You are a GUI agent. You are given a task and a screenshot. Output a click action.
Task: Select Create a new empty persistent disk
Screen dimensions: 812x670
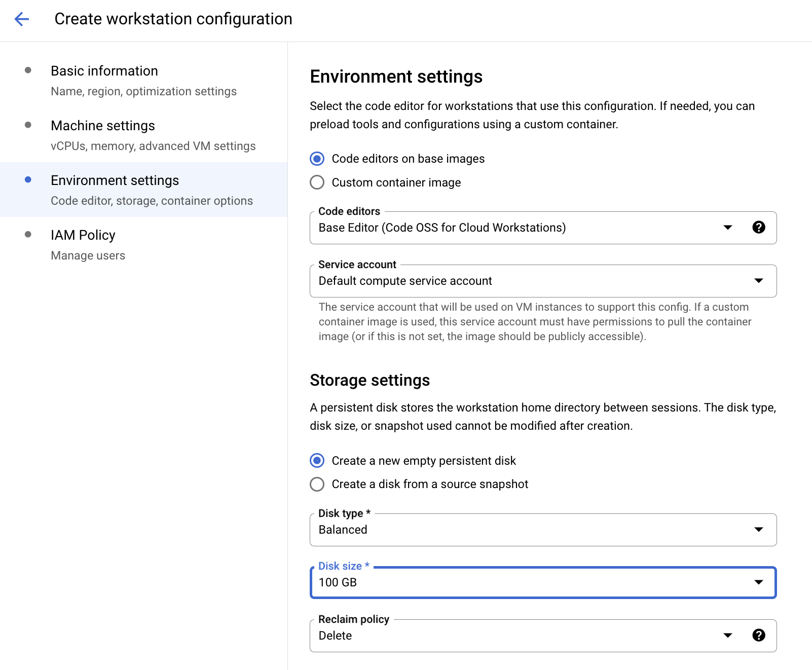317,461
